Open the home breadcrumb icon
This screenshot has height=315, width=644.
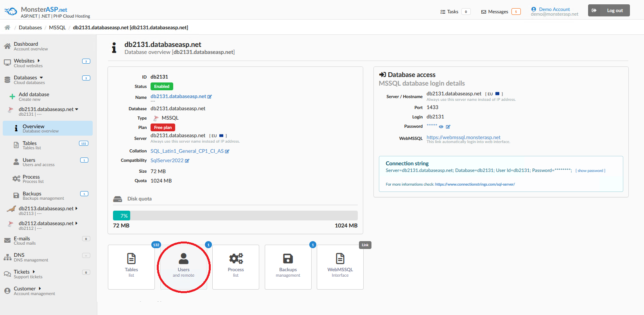coord(7,27)
